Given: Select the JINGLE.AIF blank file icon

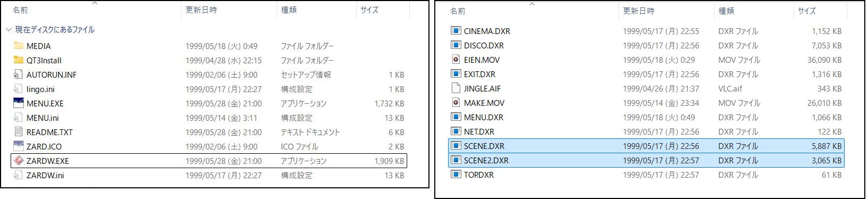Looking at the screenshot, I should (456, 88).
